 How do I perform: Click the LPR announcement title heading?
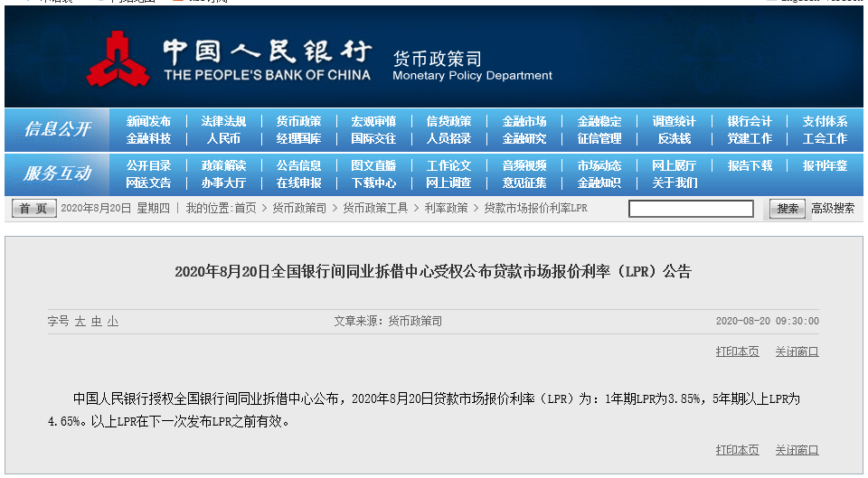433,272
